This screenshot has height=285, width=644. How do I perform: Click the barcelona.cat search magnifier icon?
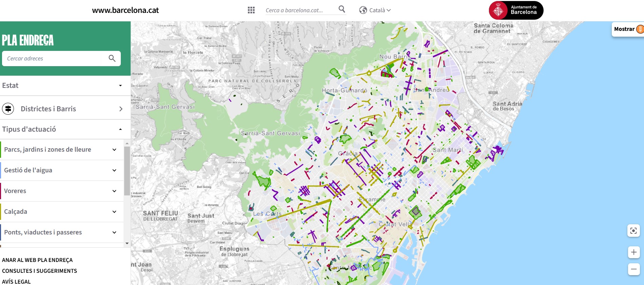342,9
